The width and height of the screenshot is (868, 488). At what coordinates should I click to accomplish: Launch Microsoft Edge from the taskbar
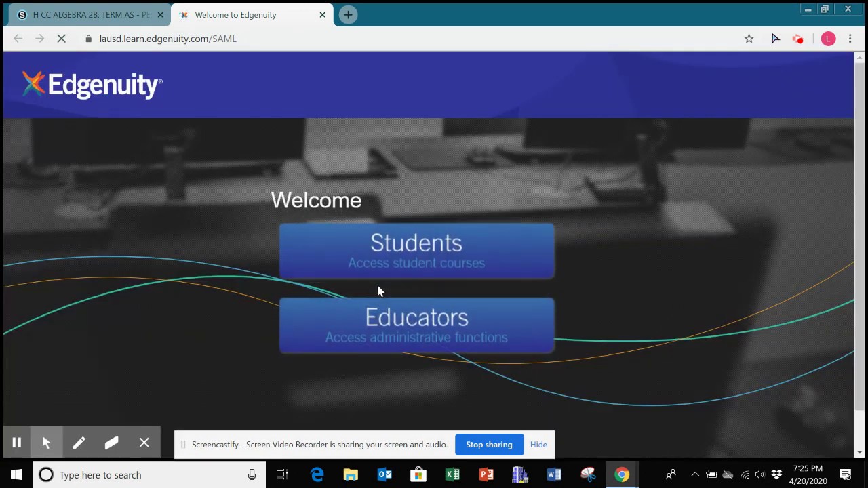pyautogui.click(x=317, y=474)
